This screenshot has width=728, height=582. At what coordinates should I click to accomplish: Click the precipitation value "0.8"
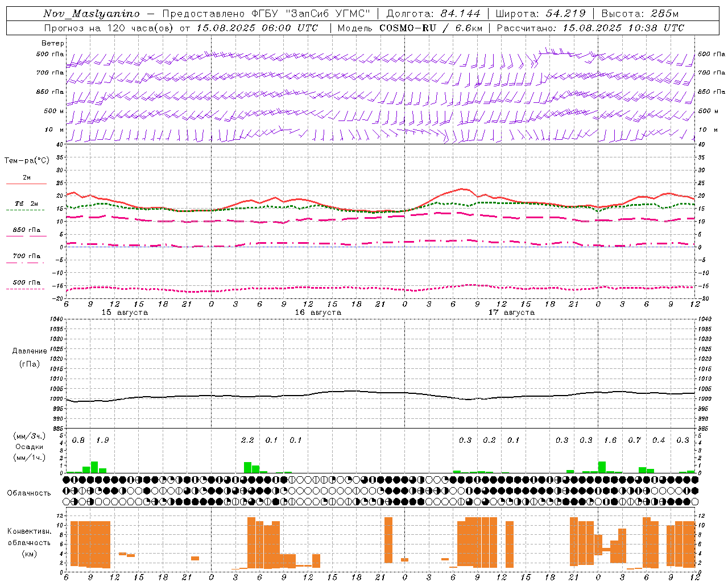[78, 440]
